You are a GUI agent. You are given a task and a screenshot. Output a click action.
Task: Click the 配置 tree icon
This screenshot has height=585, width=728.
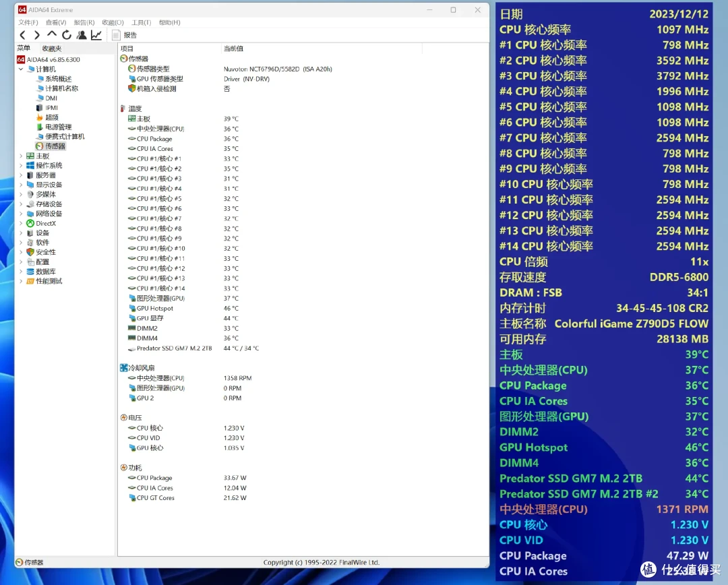[30, 262]
